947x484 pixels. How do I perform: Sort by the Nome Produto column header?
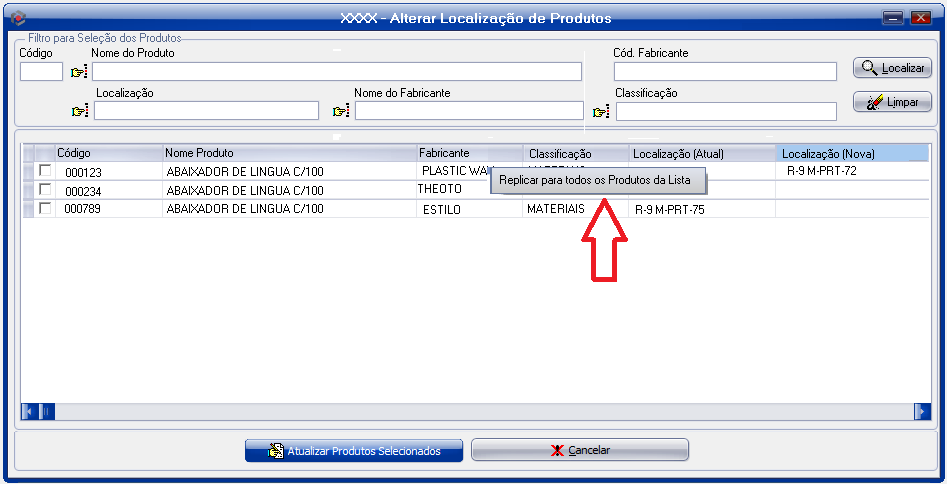tap(289, 153)
